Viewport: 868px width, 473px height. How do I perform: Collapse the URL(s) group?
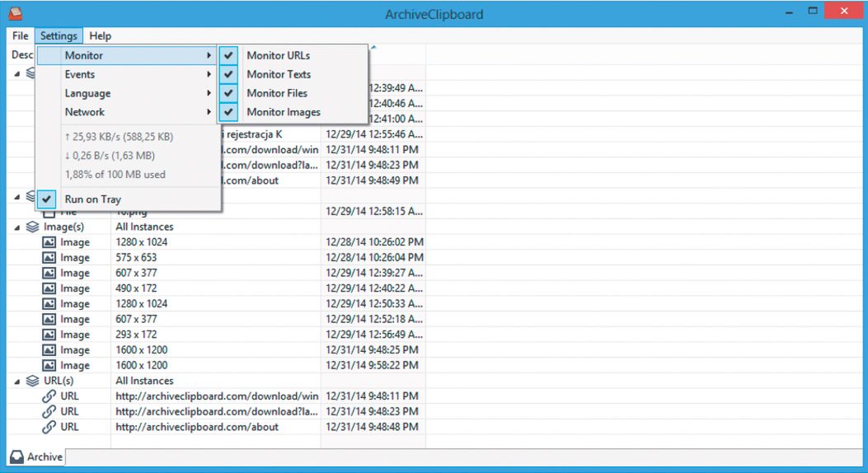coord(17,382)
